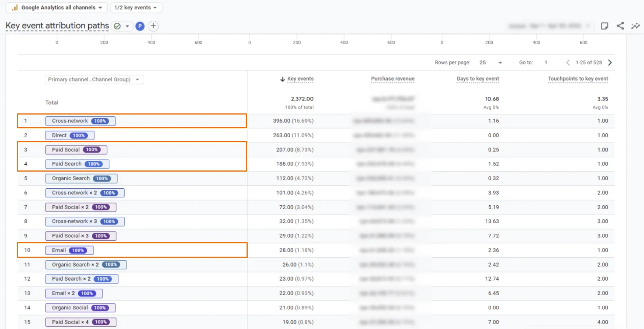Click Touchpoints to key event header

(x=578, y=79)
